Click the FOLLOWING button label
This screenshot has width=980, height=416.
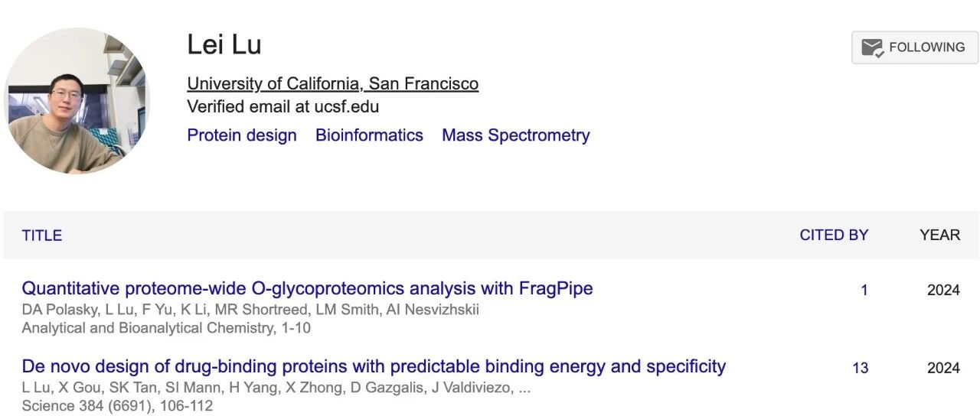[x=926, y=47]
